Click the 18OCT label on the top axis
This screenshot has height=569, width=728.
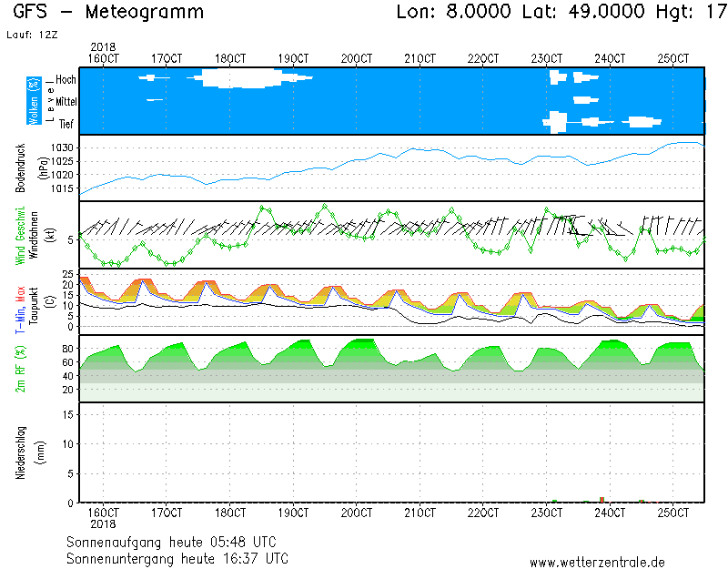point(230,58)
